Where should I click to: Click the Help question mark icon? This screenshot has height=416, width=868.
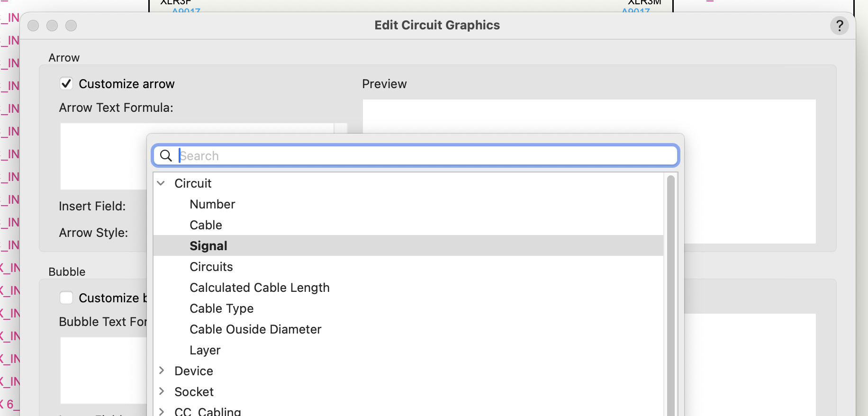pos(840,26)
